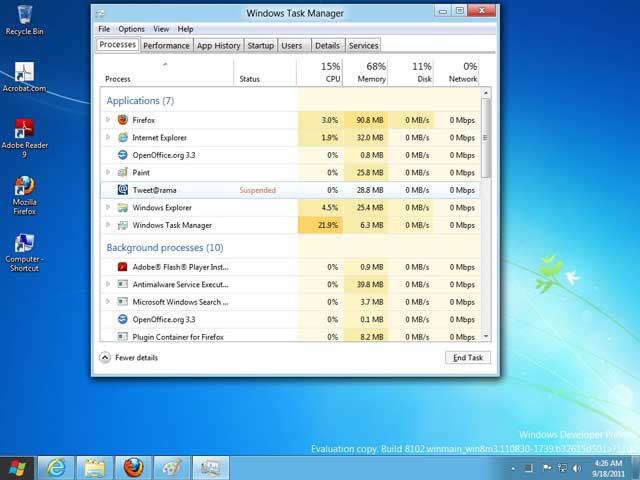Image resolution: width=640 pixels, height=480 pixels.
Task: Click the process list scrollbar thumb
Action: 486,138
